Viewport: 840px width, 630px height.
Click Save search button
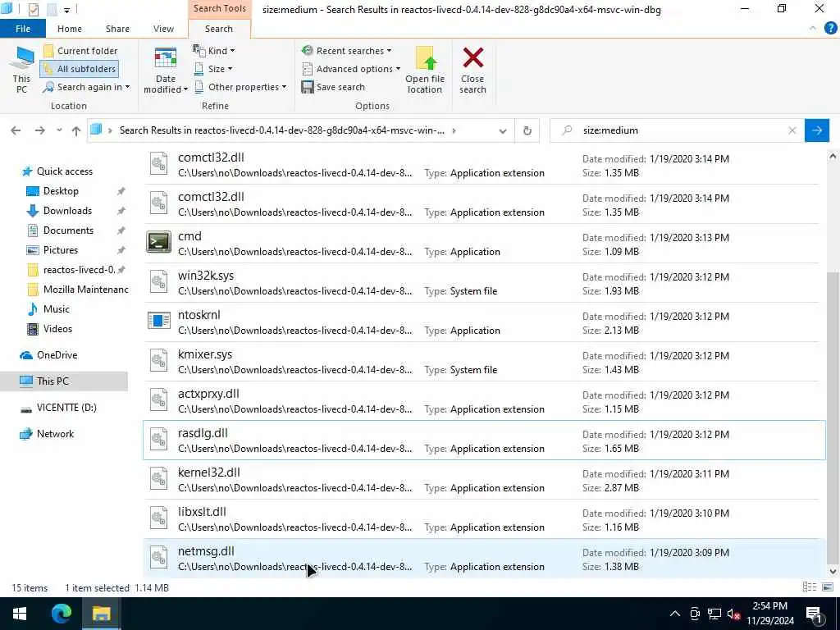333,87
